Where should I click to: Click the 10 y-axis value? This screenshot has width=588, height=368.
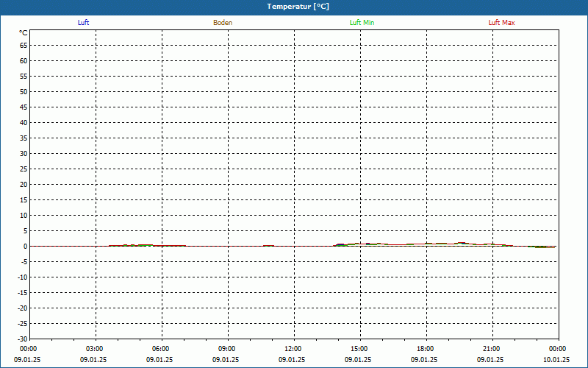coord(24,215)
